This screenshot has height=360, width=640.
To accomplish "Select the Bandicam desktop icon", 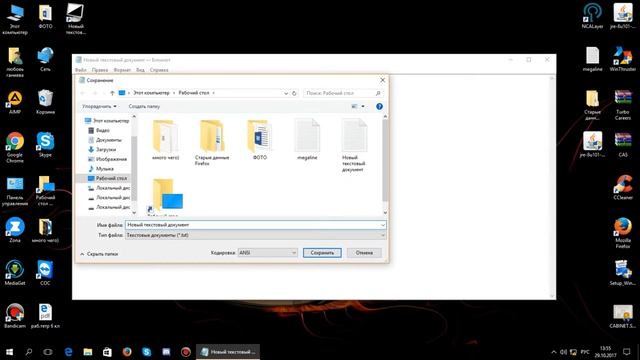I will [x=15, y=316].
